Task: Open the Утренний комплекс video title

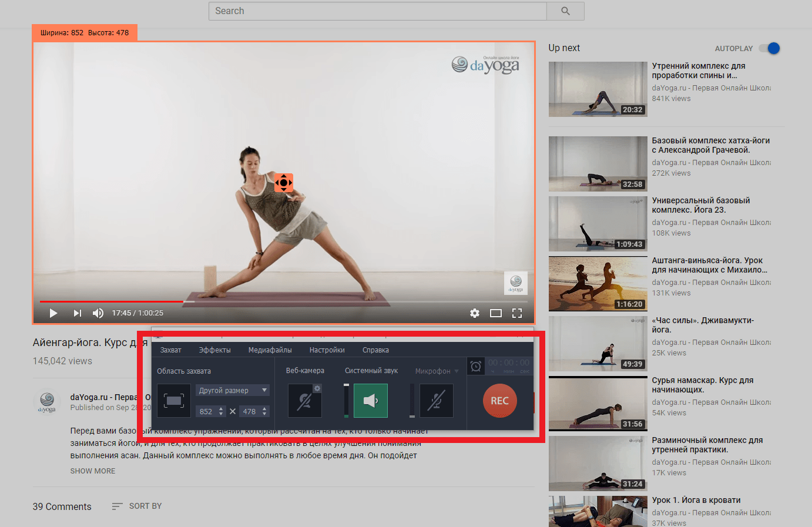Action: tap(699, 71)
